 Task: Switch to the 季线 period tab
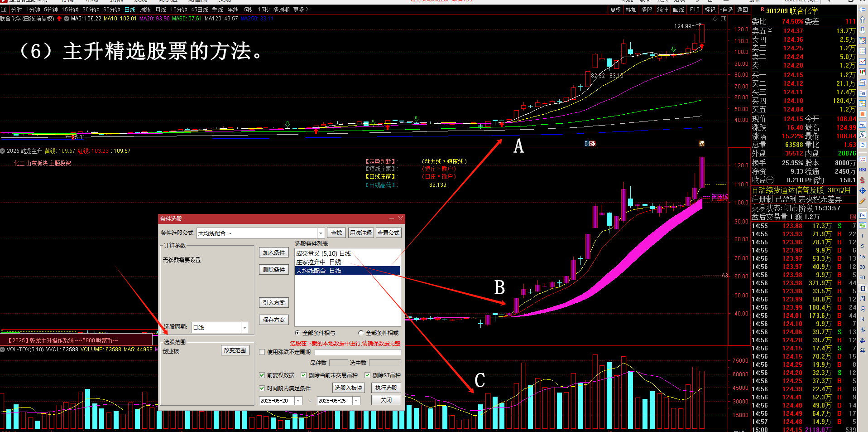point(218,9)
